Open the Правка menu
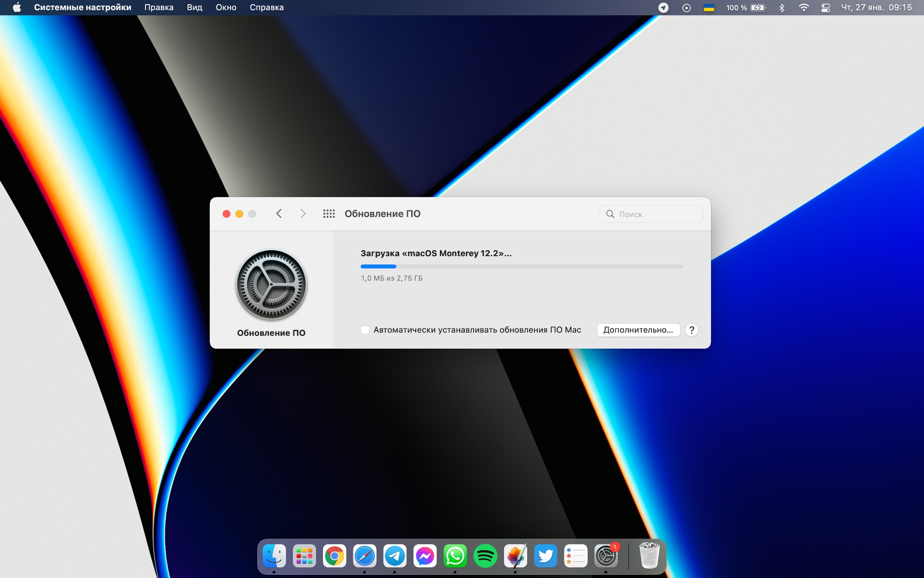This screenshot has width=924, height=578. point(159,7)
